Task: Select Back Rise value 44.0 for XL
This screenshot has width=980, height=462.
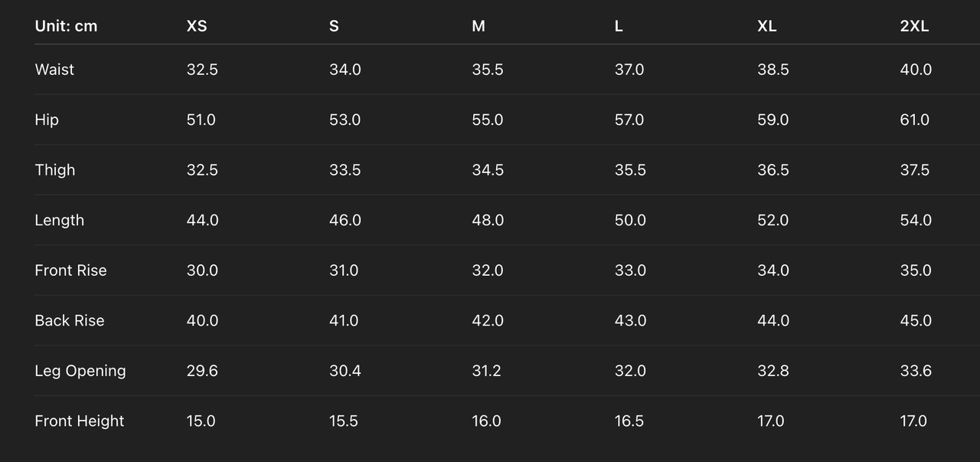Action: [773, 321]
